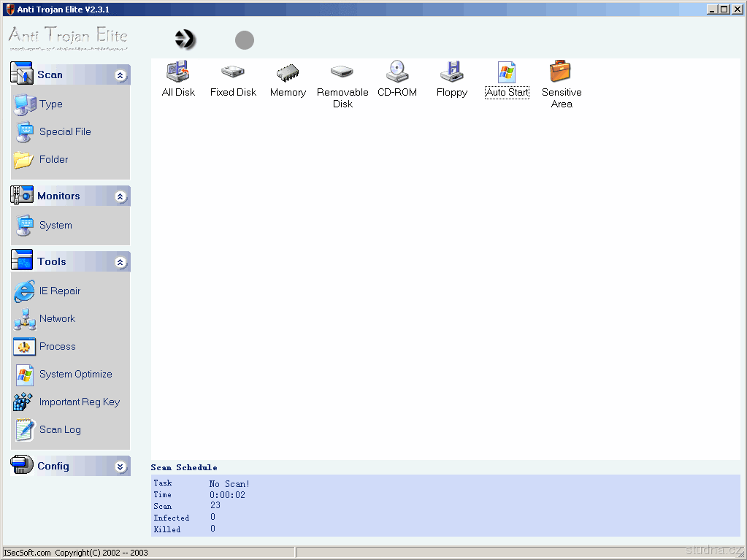Click the Special File label
Image resolution: width=747 pixels, height=560 pixels.
pos(65,131)
